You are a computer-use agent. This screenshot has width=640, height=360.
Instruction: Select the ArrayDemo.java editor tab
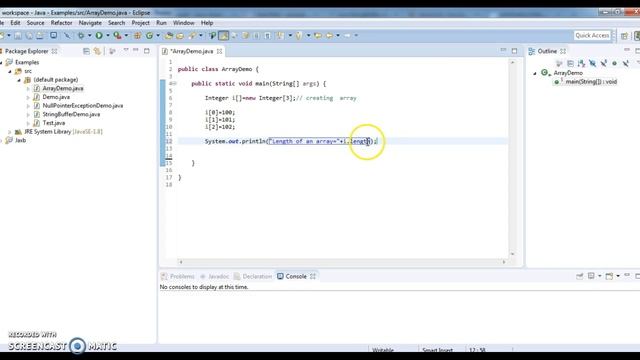(192, 51)
